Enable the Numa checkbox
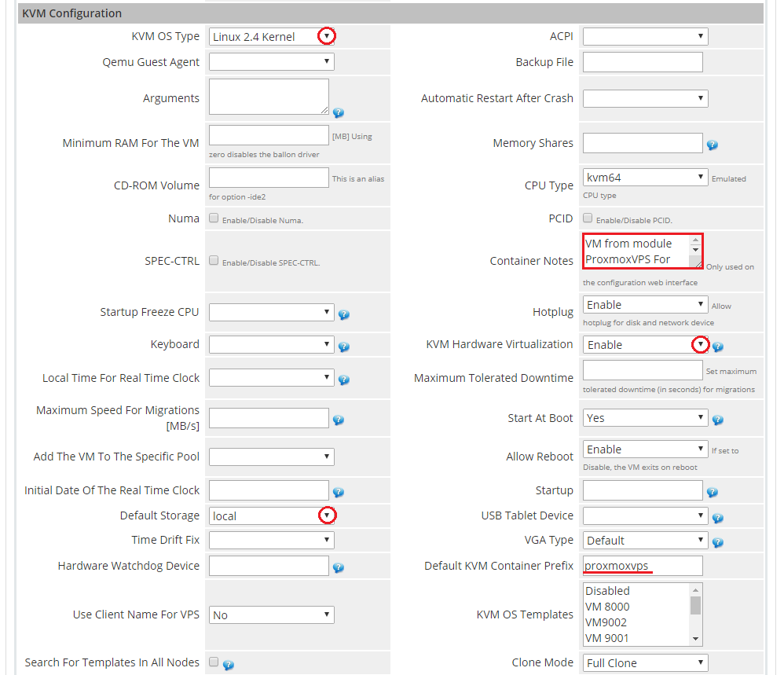The image size is (784, 675). tap(214, 218)
